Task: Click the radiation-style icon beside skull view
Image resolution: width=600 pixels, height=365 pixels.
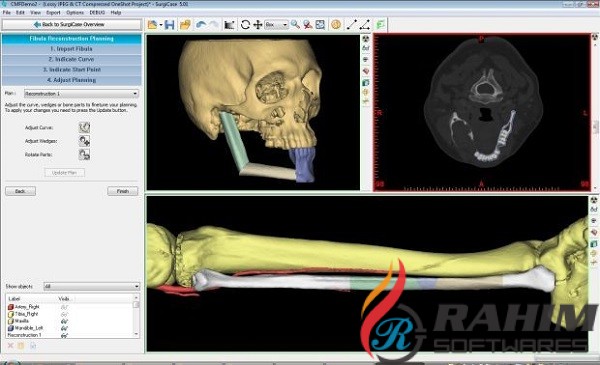Action: coord(366,39)
